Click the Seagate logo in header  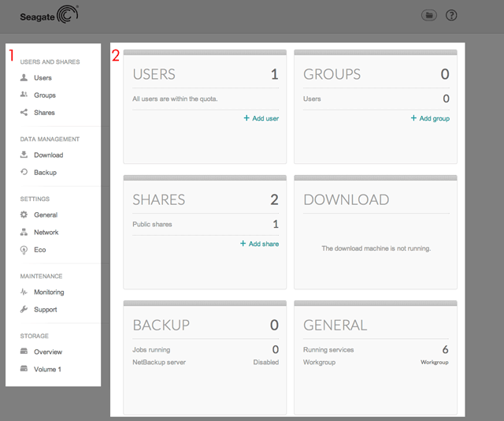click(49, 14)
